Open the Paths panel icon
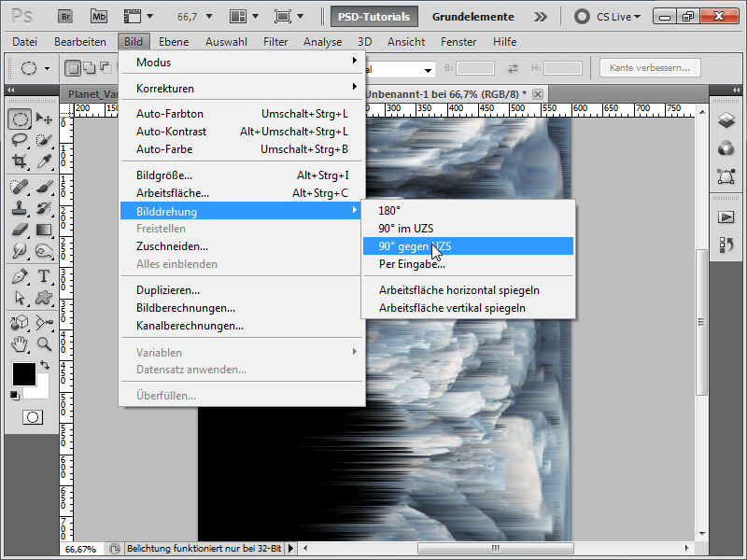747x560 pixels. click(x=726, y=176)
